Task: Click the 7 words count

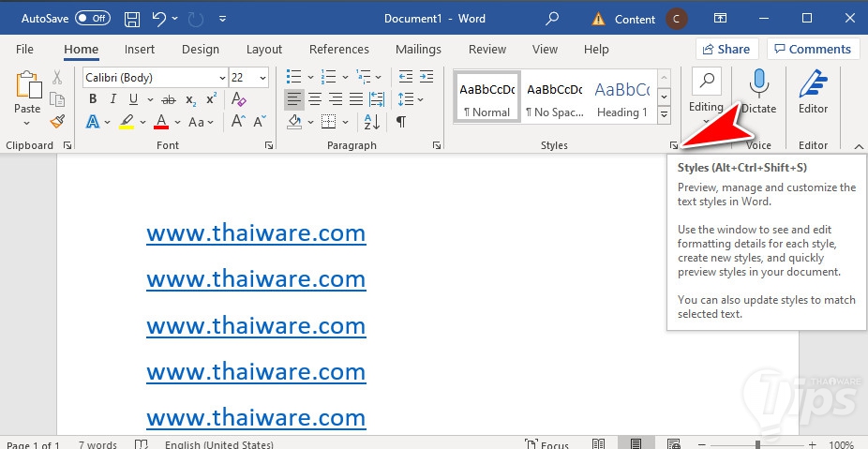Action: click(97, 444)
